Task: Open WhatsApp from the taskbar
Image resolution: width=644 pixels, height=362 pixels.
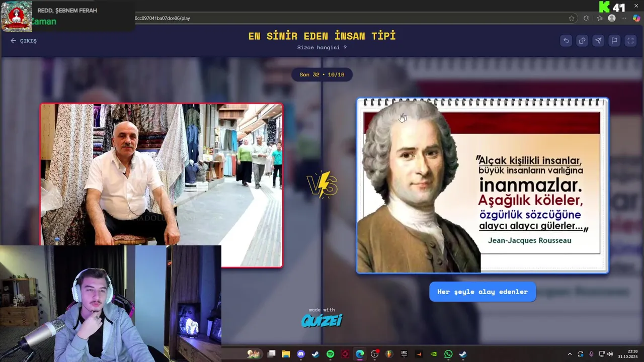Action: [448, 354]
